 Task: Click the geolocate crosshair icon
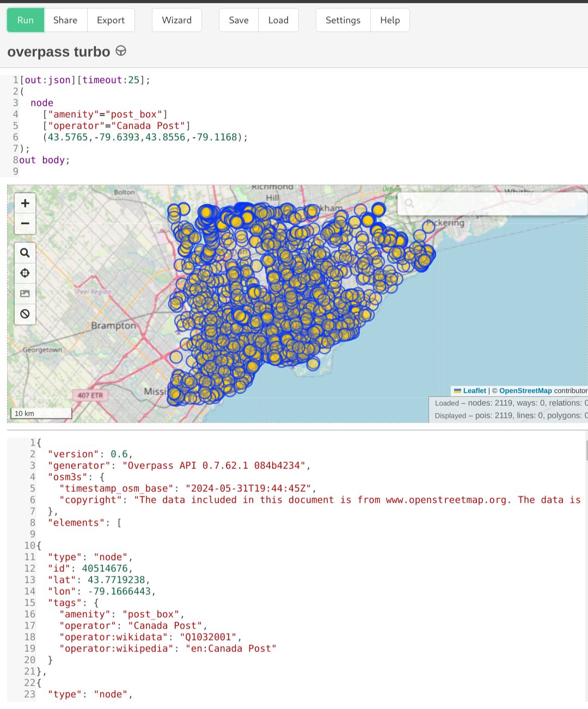click(25, 273)
